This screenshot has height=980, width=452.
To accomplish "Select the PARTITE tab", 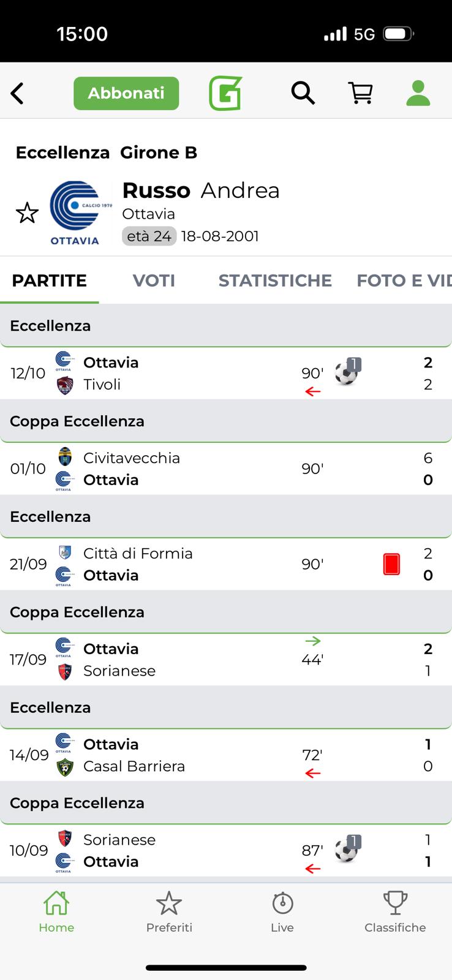I will (50, 281).
